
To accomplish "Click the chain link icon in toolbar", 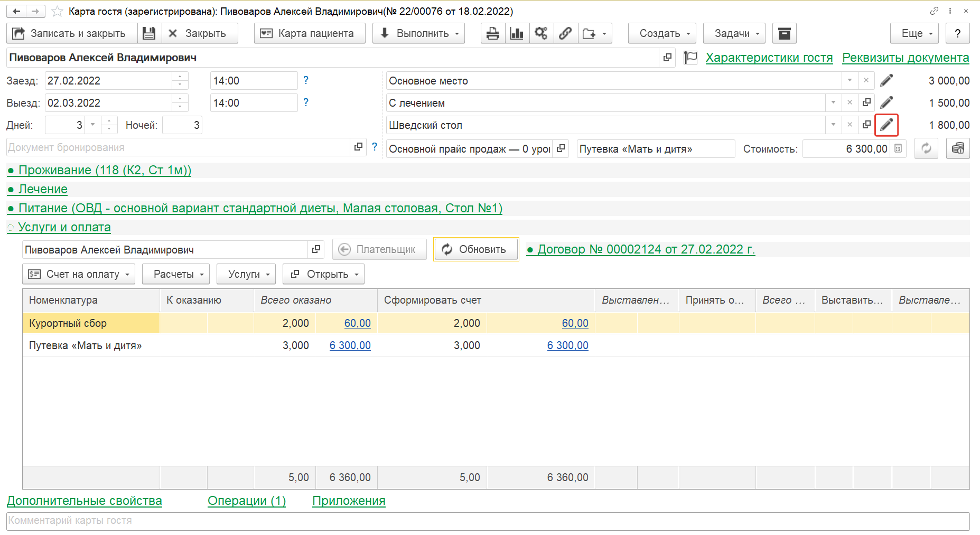I will [565, 33].
